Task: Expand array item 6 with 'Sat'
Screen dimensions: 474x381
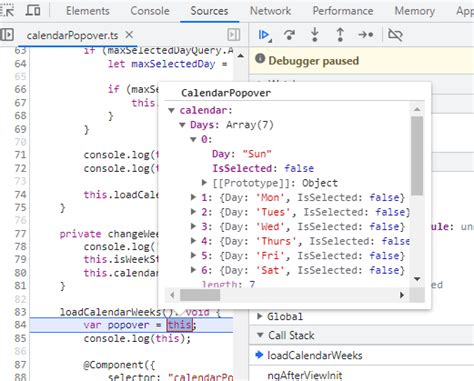Action: click(193, 270)
